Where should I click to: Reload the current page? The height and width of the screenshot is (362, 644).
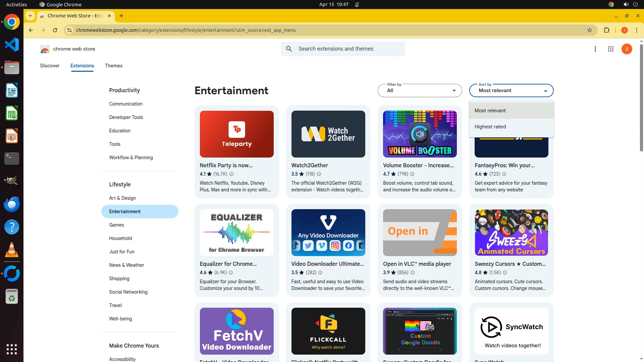coord(55,30)
